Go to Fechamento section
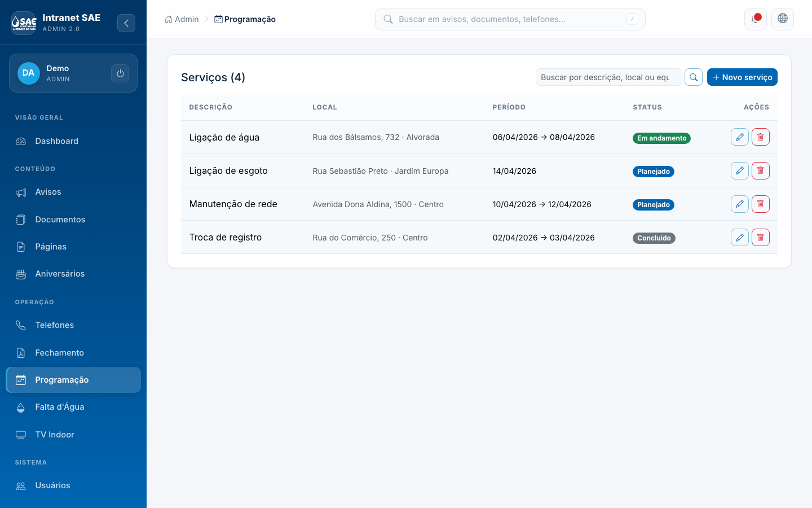 (x=73, y=353)
